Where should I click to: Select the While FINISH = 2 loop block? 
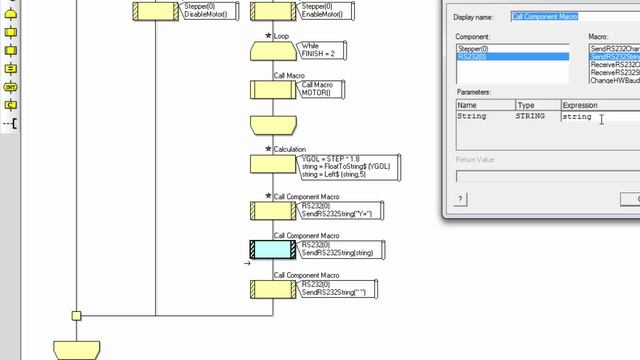click(273, 51)
